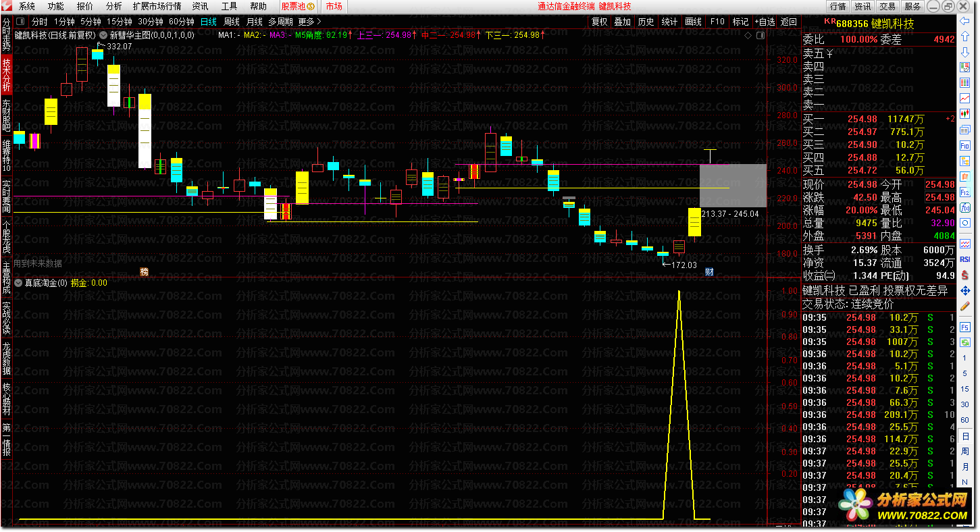
Task: Open 分时走势 sidebar tab
Action: pos(6,35)
